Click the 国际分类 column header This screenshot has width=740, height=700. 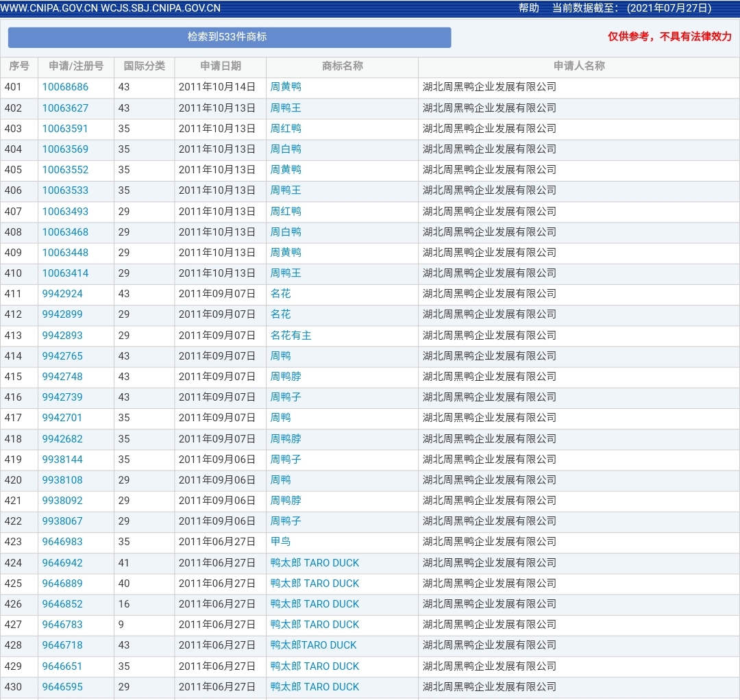pos(145,66)
